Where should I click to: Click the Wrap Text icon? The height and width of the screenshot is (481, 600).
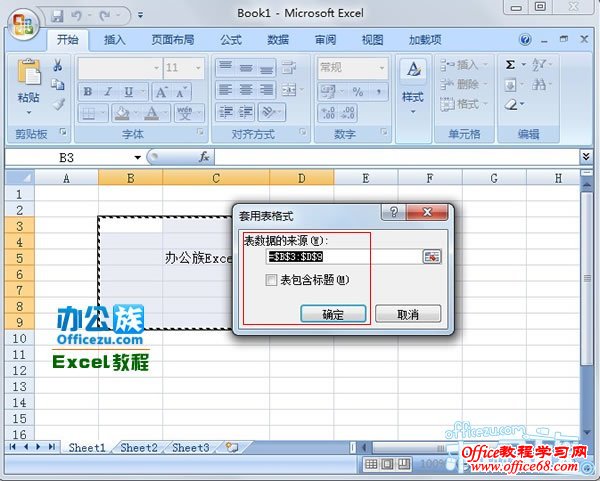coord(289,67)
